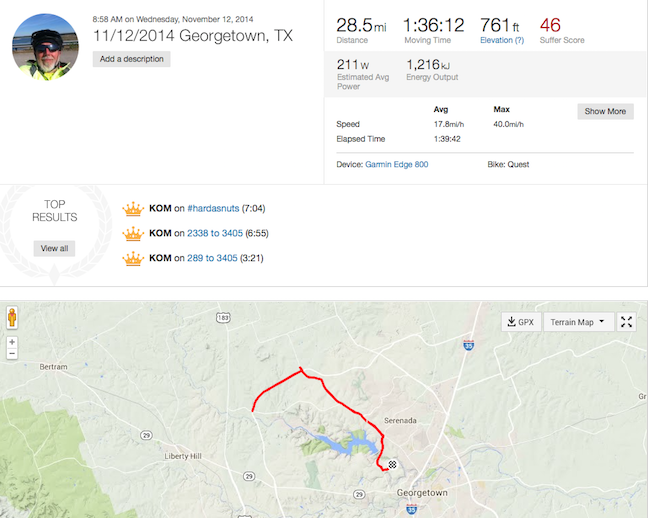The width and height of the screenshot is (648, 518).
Task: Expand stats with Show More
Action: coord(605,111)
